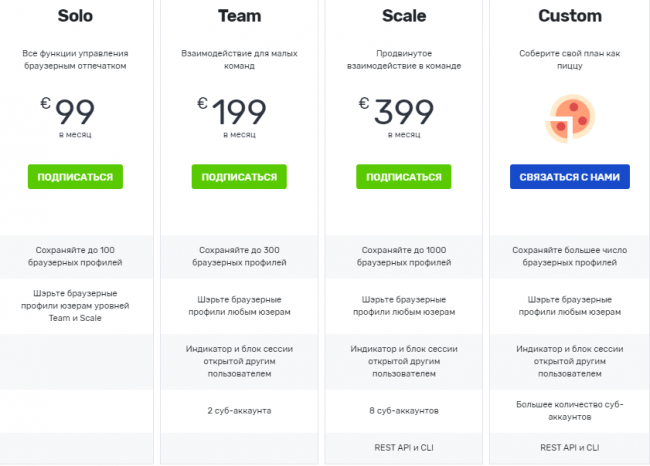This screenshot has width=650, height=466.
Task: Click 'Сохраняйте до 1000 браузерных профилей' feature
Action: [404, 257]
